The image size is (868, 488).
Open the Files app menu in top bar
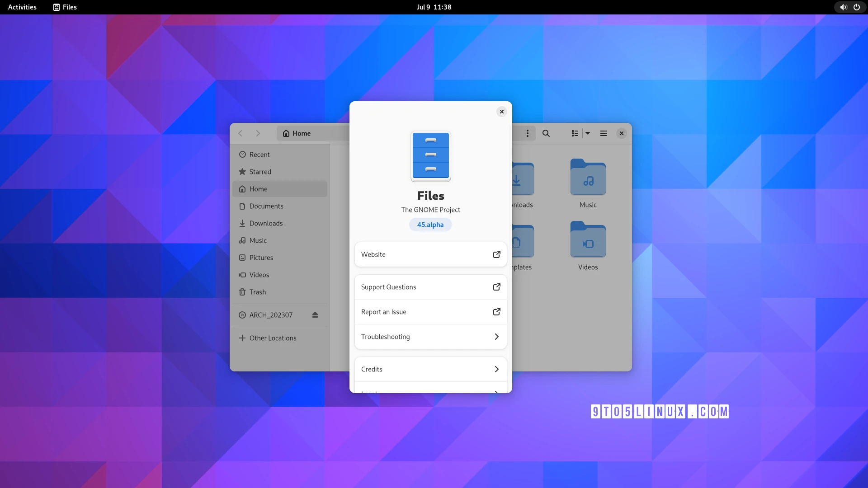[65, 7]
